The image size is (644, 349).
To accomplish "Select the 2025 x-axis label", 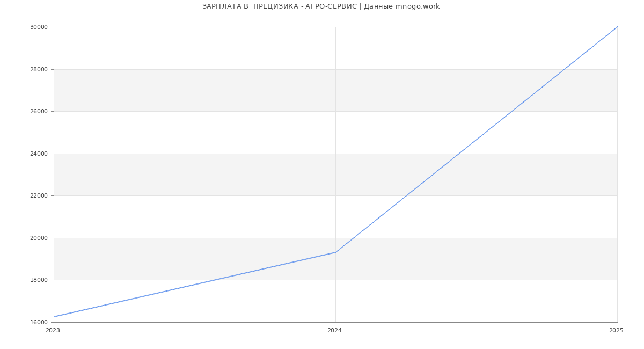I will click(616, 331).
